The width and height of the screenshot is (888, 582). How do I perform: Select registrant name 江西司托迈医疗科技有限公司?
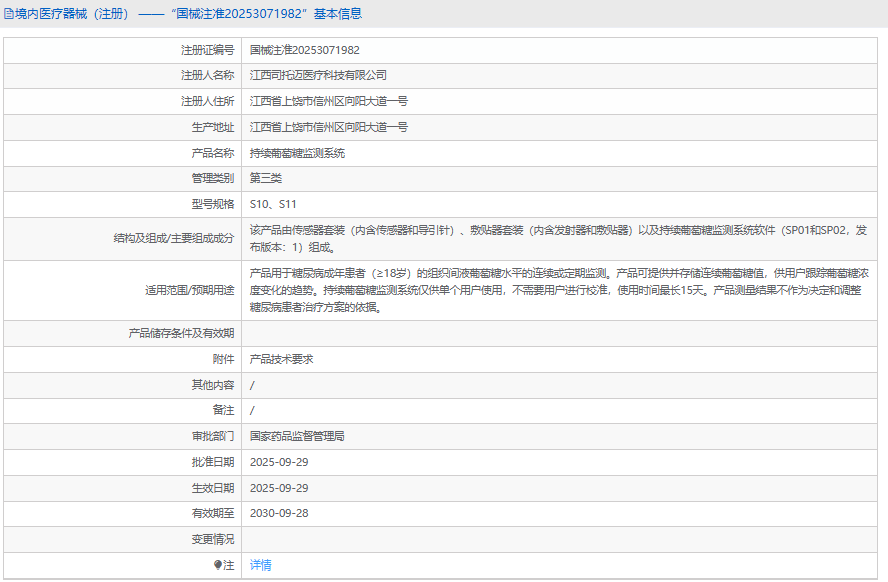(318, 75)
